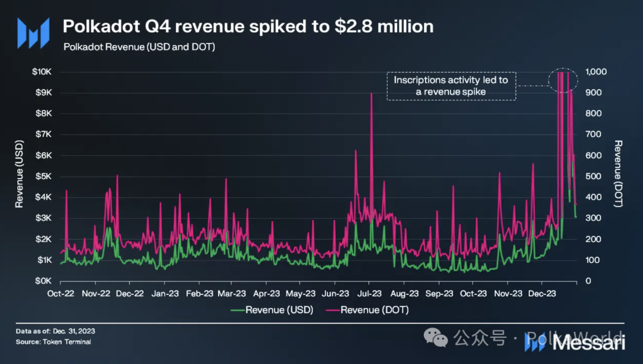
Task: Click the 'Source: Token Terminal' note
Action: (x=54, y=341)
